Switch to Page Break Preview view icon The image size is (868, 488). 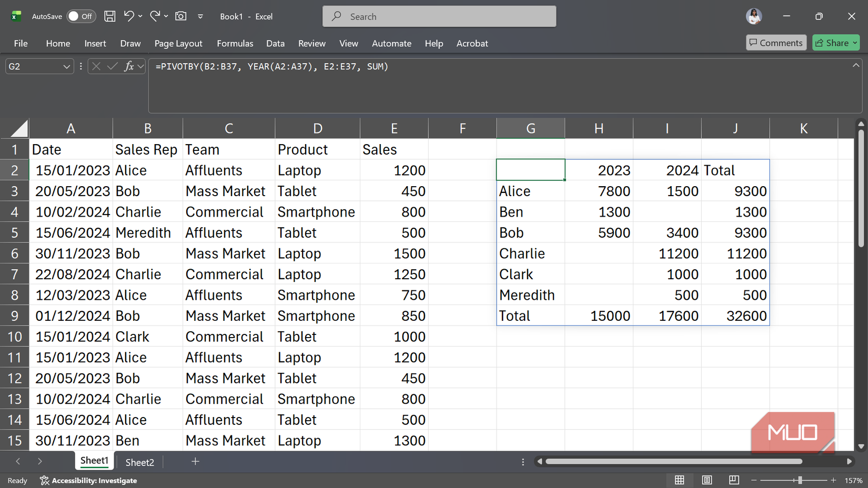[x=734, y=480]
